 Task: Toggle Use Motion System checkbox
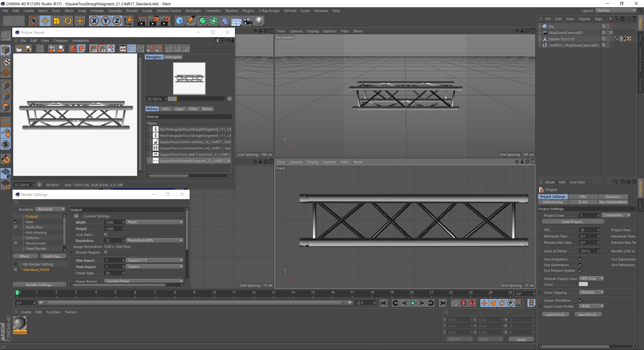(x=580, y=270)
